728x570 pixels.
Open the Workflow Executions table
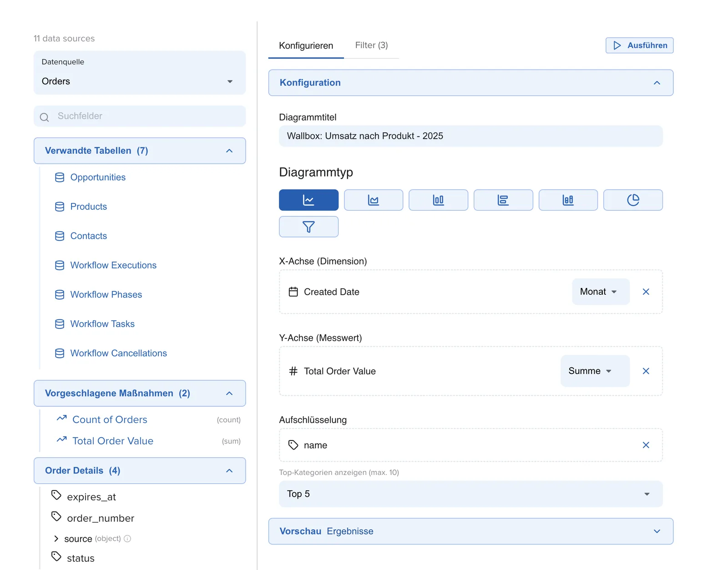click(113, 265)
